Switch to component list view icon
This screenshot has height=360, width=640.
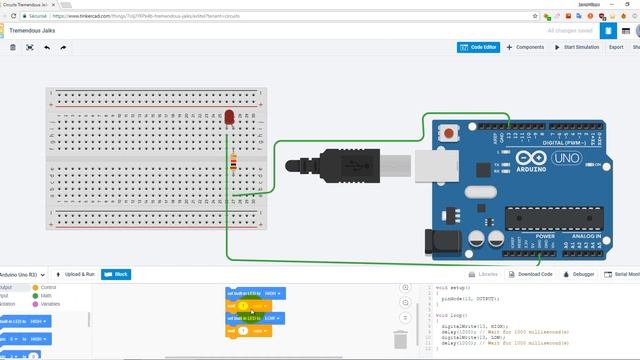point(626,31)
